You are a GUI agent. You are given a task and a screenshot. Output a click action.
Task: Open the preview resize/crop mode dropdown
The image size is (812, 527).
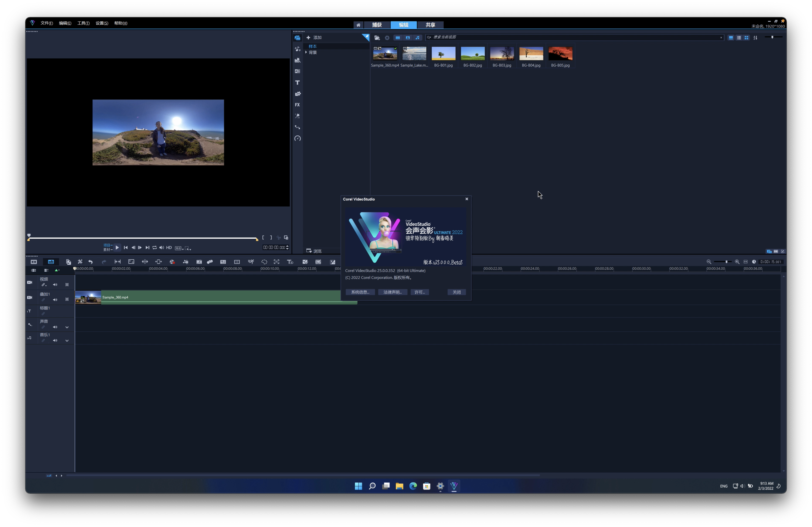[188, 248]
